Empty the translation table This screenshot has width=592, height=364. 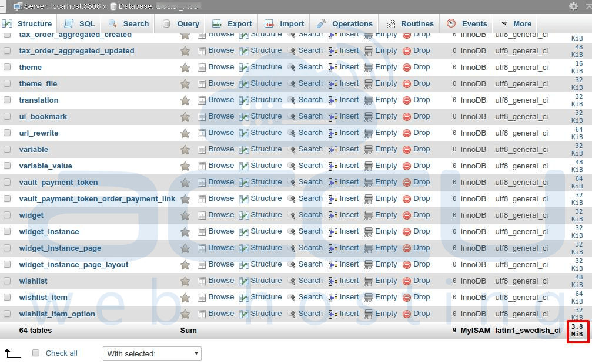[385, 100]
